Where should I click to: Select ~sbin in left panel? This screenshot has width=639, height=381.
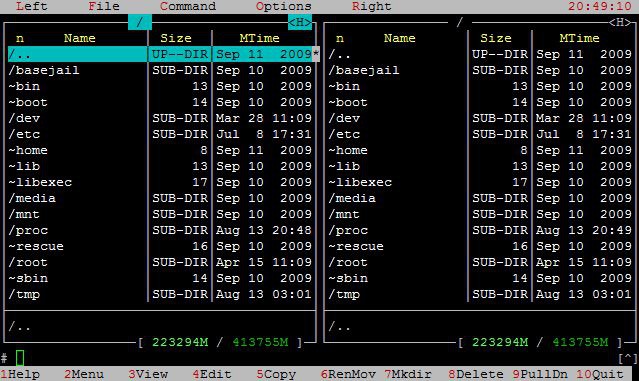click(160, 278)
